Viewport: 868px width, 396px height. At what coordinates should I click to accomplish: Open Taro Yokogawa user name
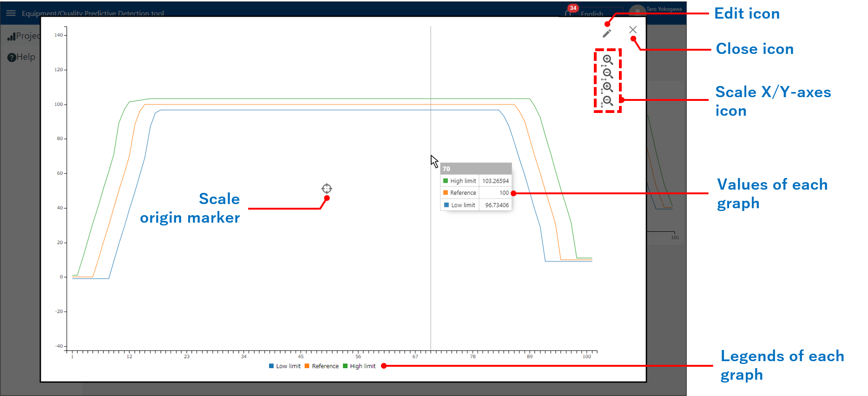664,9
